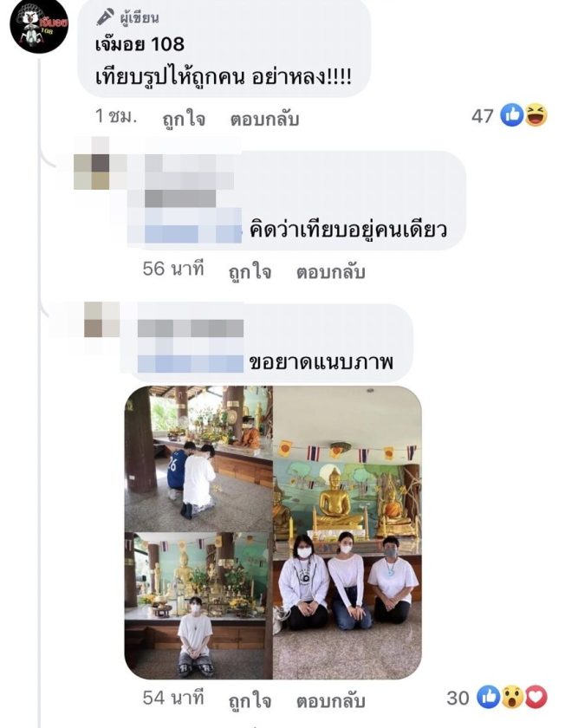Open the wow face reaction on photo comment
This screenshot has height=728, width=565.
(512, 697)
